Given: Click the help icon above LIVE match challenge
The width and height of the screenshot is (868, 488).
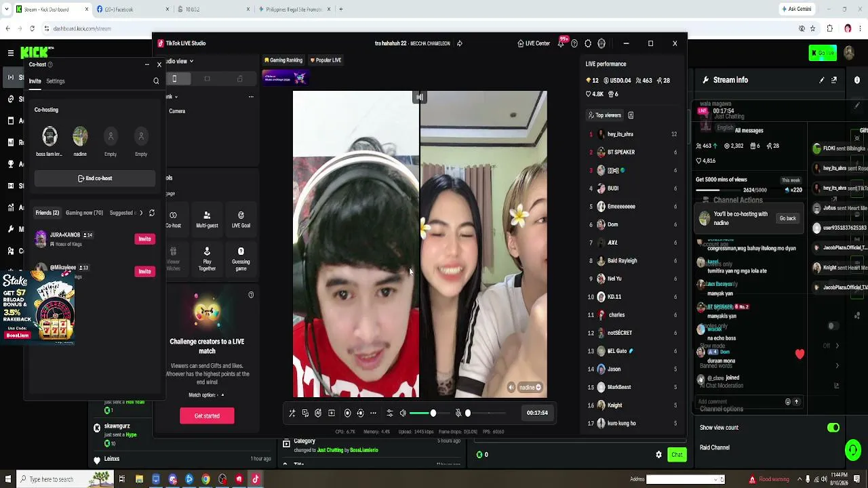Looking at the screenshot, I should [251, 295].
